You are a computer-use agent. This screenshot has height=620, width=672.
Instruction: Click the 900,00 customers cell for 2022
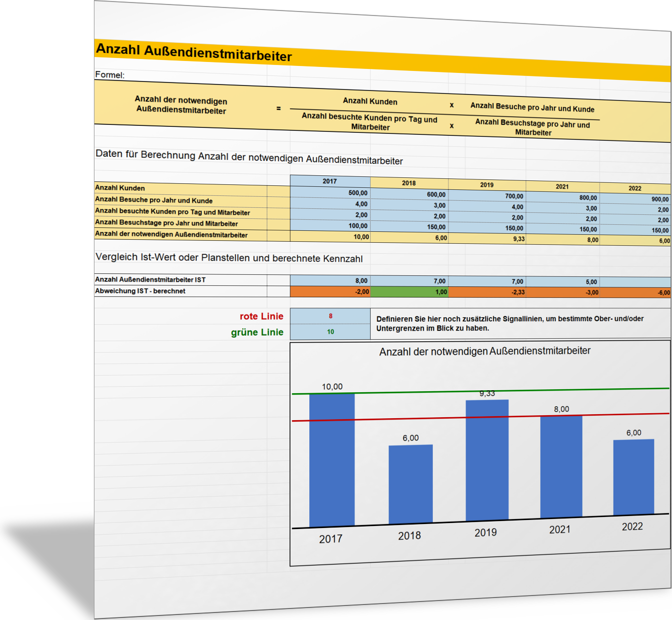tap(636, 199)
